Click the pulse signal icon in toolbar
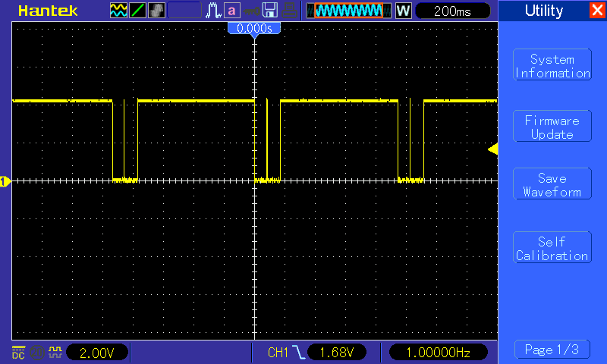Image resolution: width=607 pixels, height=364 pixels. click(213, 11)
